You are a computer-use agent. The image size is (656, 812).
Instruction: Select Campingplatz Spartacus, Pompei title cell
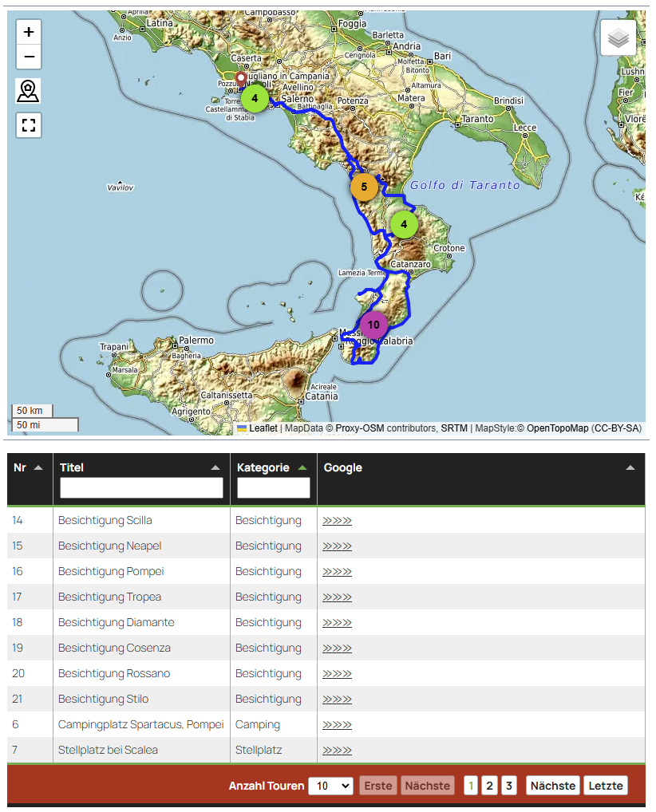point(141,724)
